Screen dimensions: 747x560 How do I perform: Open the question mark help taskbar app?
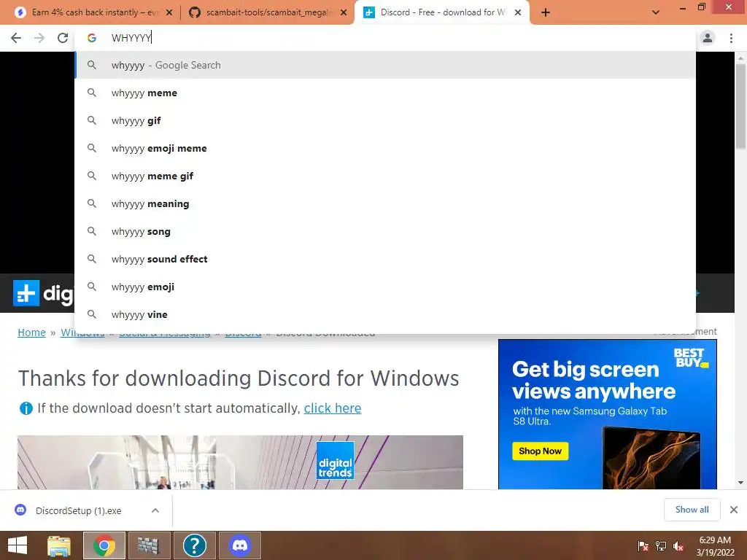[x=194, y=545]
